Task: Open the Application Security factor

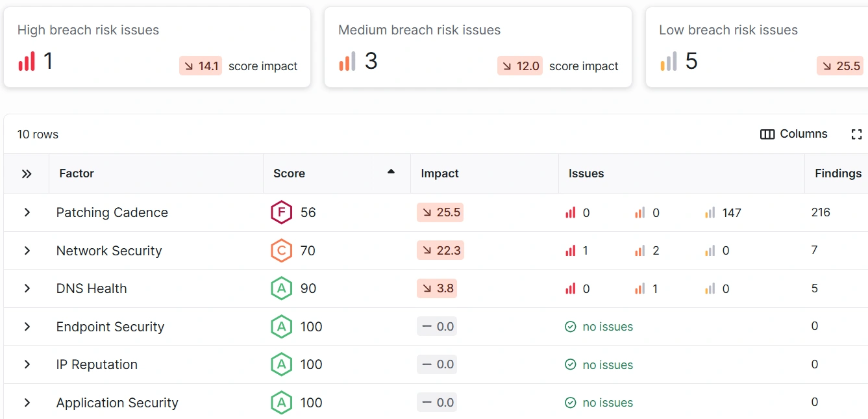Action: click(117, 403)
